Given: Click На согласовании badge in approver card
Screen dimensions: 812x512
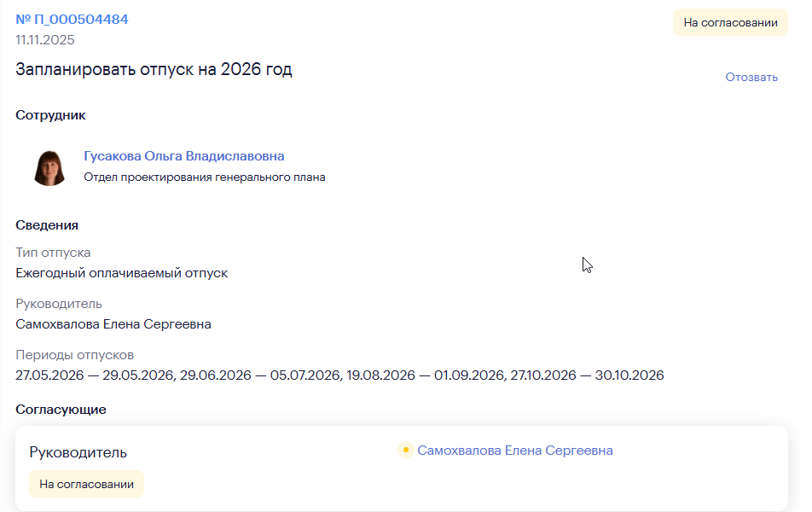Looking at the screenshot, I should (86, 484).
